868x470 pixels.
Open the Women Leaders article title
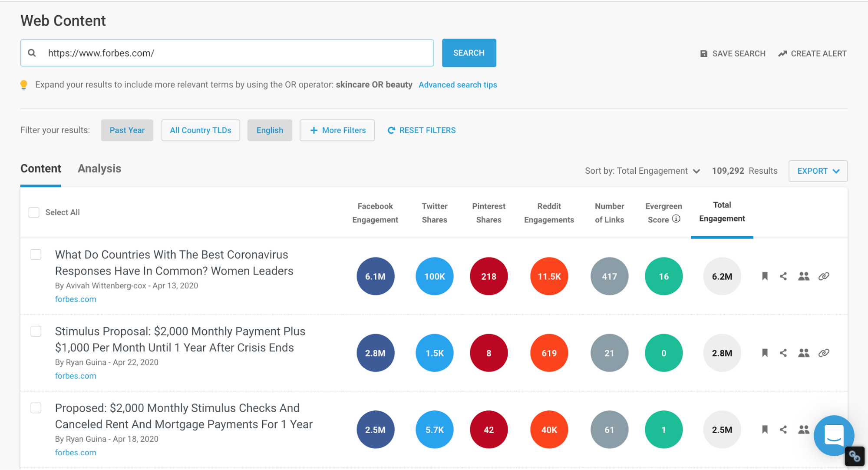(174, 263)
